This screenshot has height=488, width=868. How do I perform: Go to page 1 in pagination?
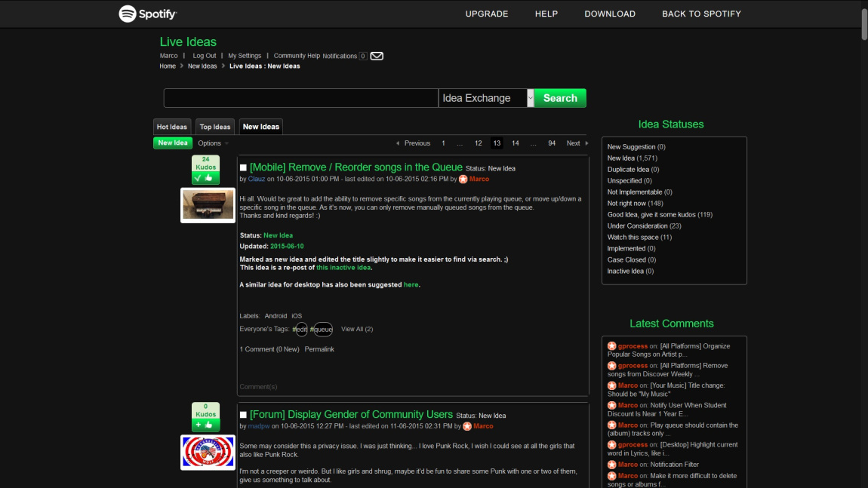pos(443,143)
